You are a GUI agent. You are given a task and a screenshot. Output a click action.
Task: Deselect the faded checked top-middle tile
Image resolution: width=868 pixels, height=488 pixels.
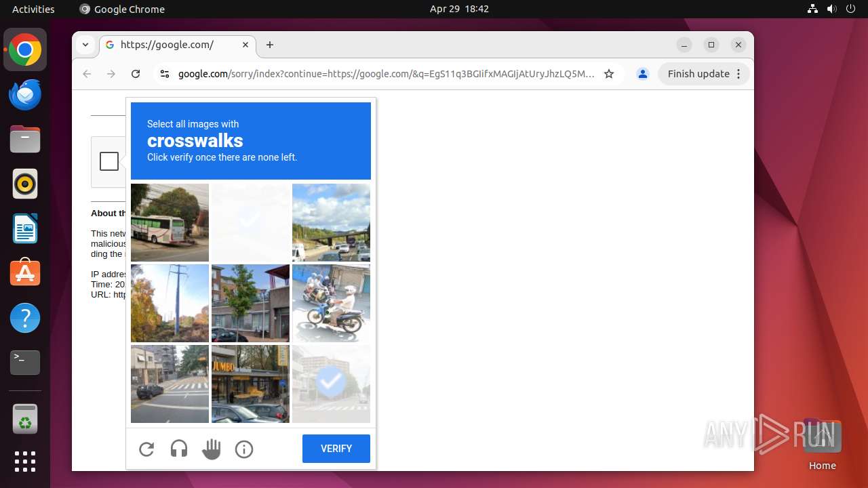point(250,222)
